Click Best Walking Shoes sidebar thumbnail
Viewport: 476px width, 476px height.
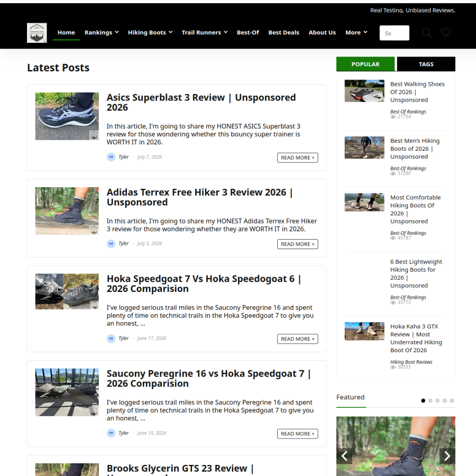point(364,91)
